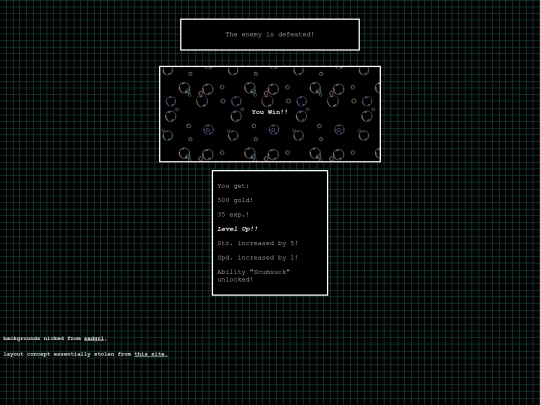Click the "You Win!!" banner text
Screen dimensions: 540x405
point(270,112)
